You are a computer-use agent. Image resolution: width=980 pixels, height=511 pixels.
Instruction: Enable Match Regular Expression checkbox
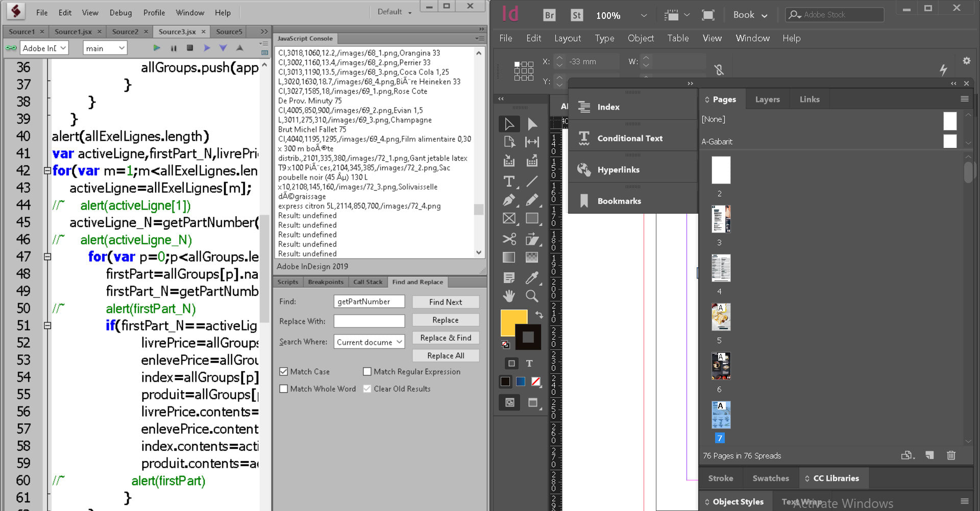coord(367,372)
